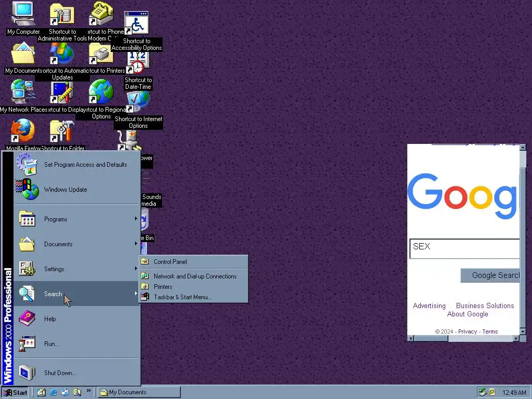Follow the Advertising link on the Google page
Viewport: 532px width, 399px height.
(x=429, y=305)
